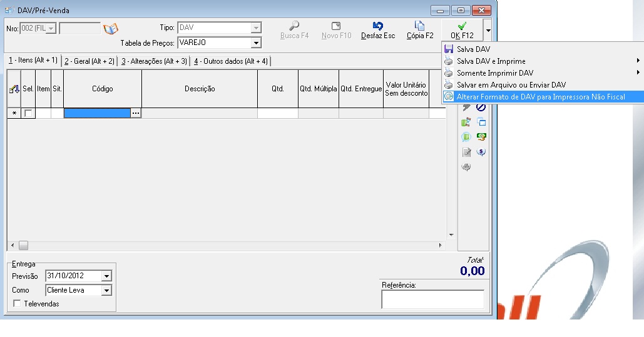Click ellipsis lookup button in Código cell
Screen dimensions: 644x337
pos(136,113)
